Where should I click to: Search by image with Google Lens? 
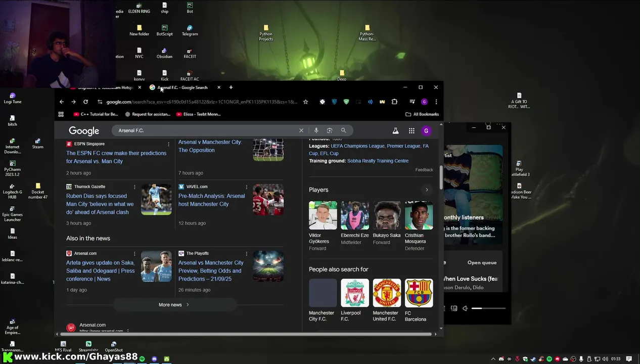click(330, 130)
